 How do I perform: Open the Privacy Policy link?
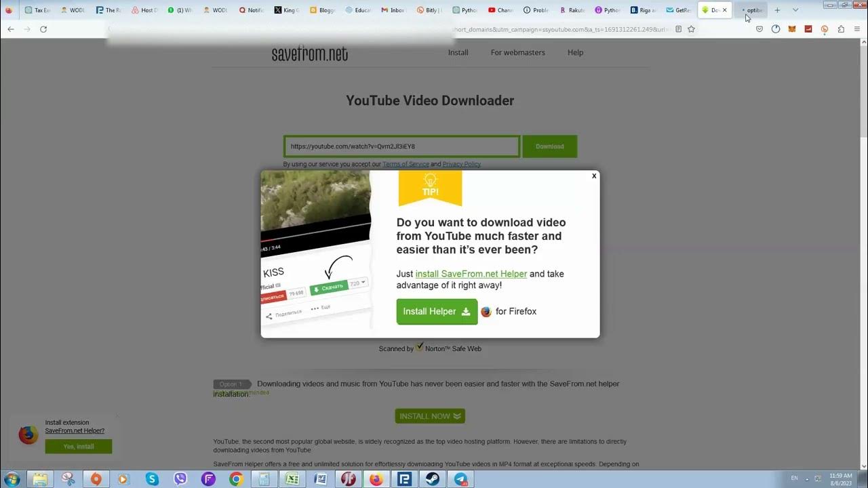pyautogui.click(x=462, y=164)
